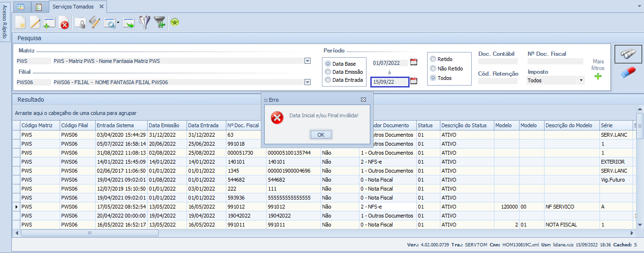The image size is (644, 253).
Task: Click the funnel filter toolbar icon
Action: [x=144, y=22]
